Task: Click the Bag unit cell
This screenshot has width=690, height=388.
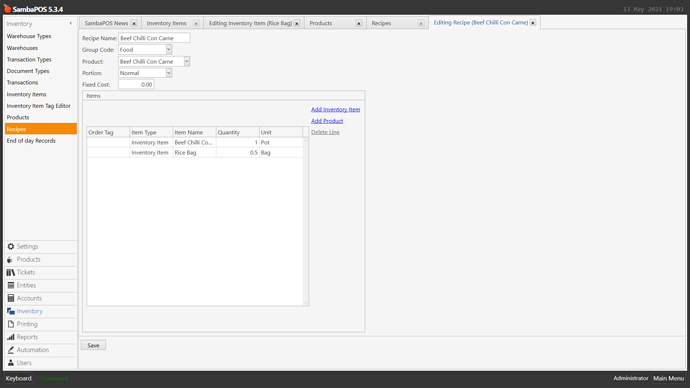Action: (281, 153)
